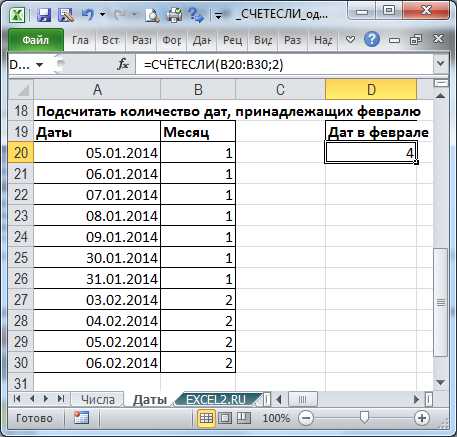Switch to Page Break Preview view
Viewport: 457px width, 437px height.
tap(244, 418)
